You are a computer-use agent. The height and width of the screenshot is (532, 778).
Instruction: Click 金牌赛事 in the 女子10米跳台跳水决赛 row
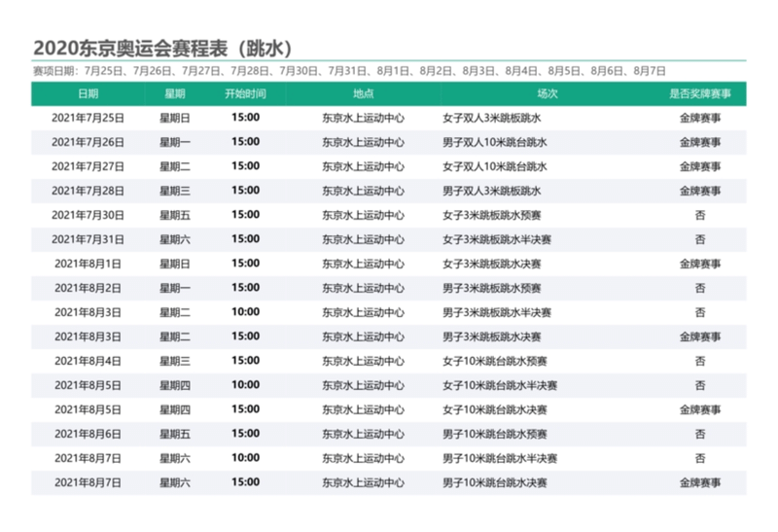coord(699,409)
